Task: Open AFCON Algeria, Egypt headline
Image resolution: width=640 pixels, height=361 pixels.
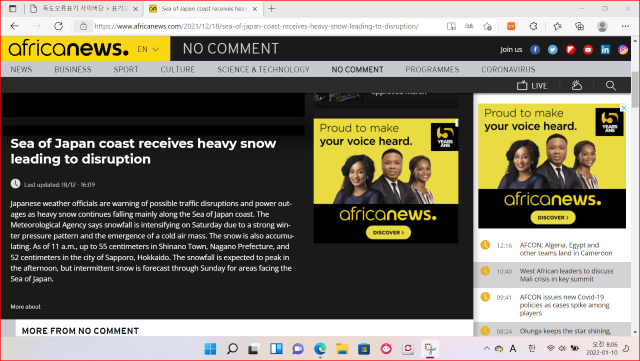Action: [565, 249]
